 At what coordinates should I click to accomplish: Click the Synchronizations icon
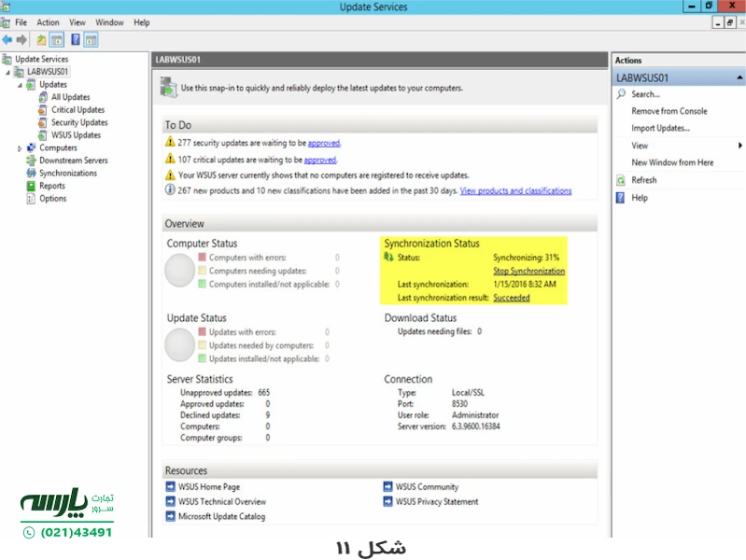click(31, 174)
